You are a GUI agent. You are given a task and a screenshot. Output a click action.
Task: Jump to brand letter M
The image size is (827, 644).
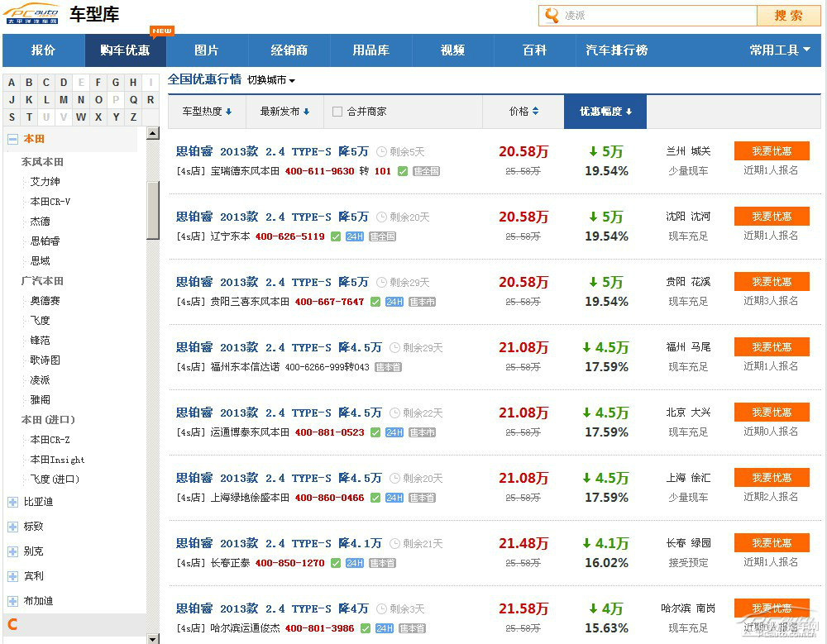pos(64,100)
